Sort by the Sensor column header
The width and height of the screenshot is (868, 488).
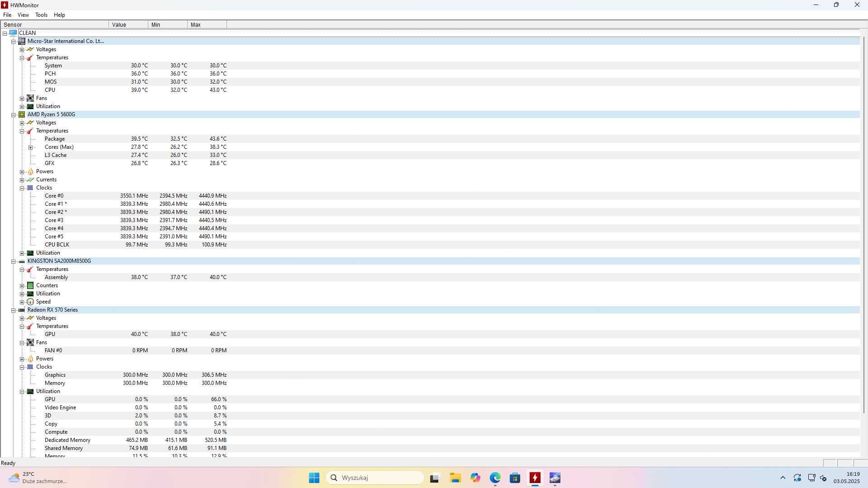pyautogui.click(x=55, y=24)
